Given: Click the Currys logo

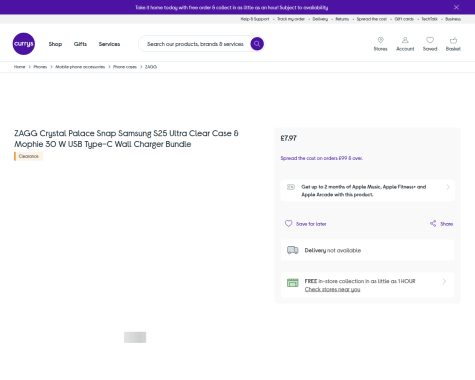Looking at the screenshot, I should [x=24, y=44].
